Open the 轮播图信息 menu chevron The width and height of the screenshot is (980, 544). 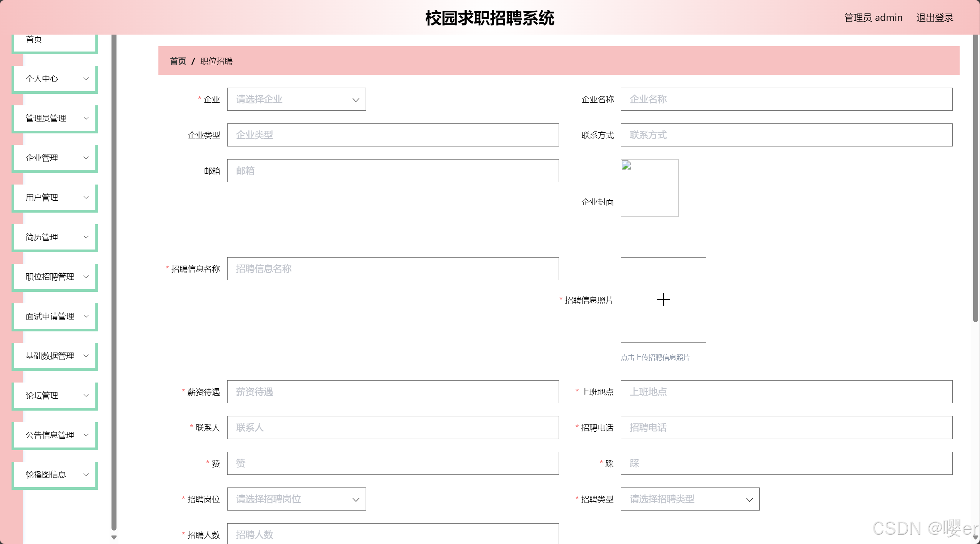[x=86, y=475]
